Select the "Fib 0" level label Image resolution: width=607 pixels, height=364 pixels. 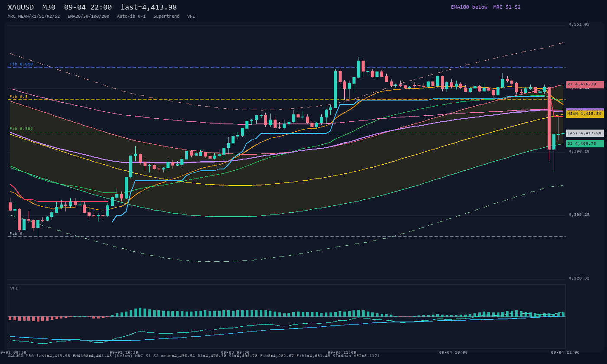(x=16, y=234)
